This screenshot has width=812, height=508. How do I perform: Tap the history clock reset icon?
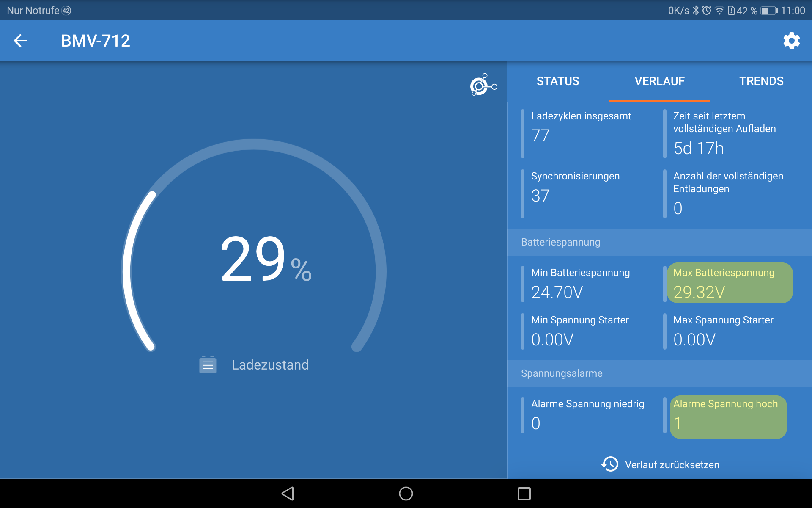(x=609, y=464)
